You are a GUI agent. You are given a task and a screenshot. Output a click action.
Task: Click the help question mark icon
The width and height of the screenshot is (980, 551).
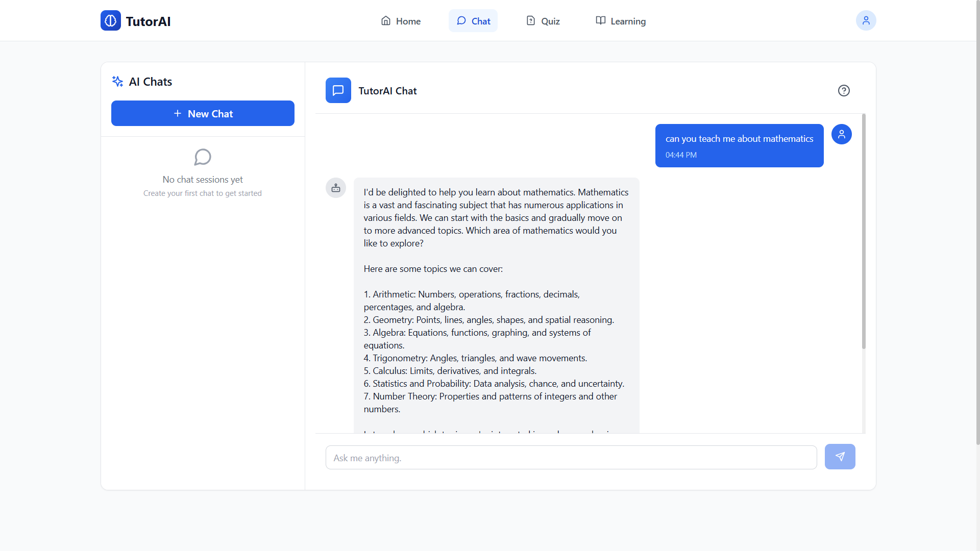[844, 91]
